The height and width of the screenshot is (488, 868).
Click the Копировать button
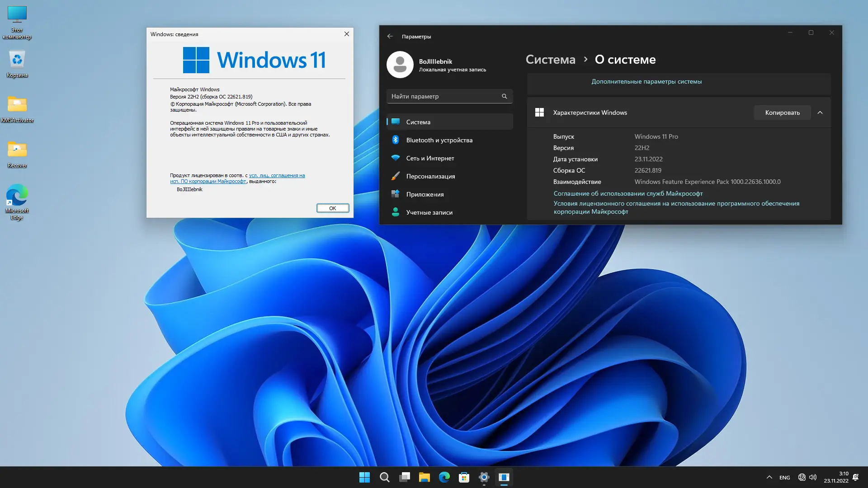(x=782, y=113)
